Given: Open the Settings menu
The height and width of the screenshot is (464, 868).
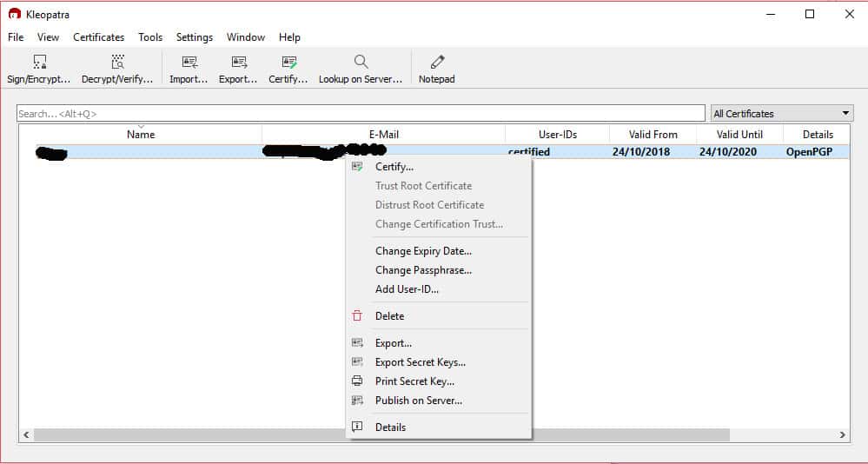Looking at the screenshot, I should pos(195,37).
